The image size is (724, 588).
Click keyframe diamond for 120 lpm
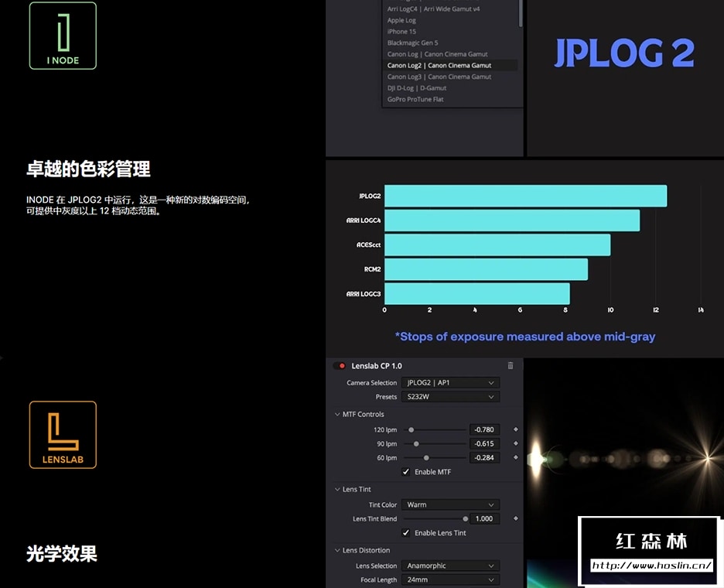(x=516, y=429)
